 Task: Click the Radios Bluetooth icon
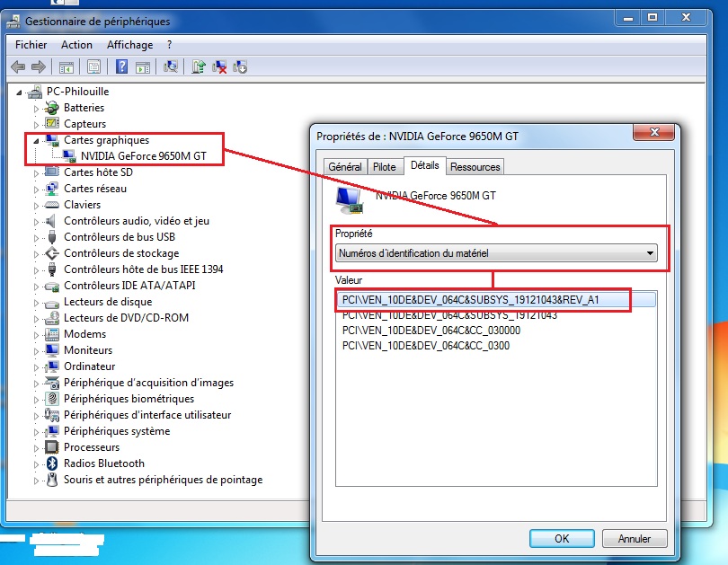pos(52,463)
